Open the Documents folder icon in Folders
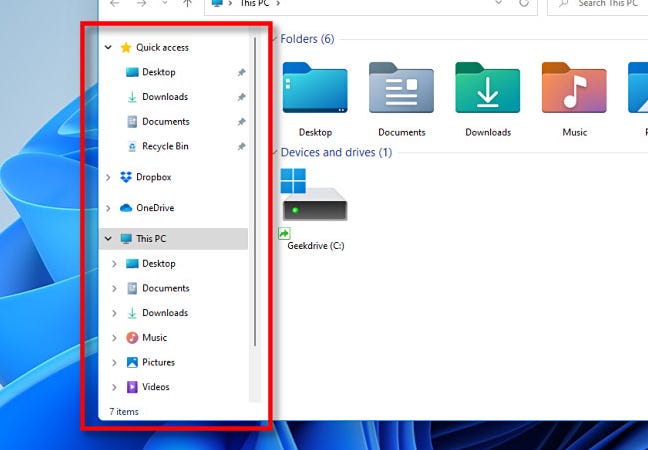Viewport: 648px width, 450px height. 401,90
